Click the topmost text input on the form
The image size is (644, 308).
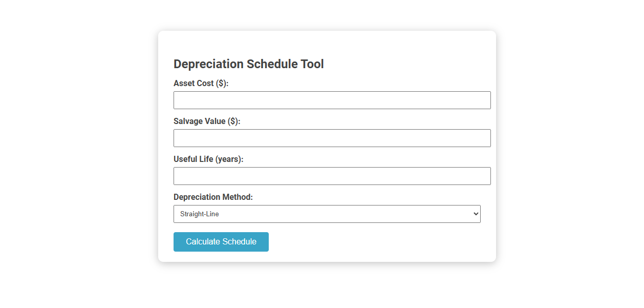332,100
